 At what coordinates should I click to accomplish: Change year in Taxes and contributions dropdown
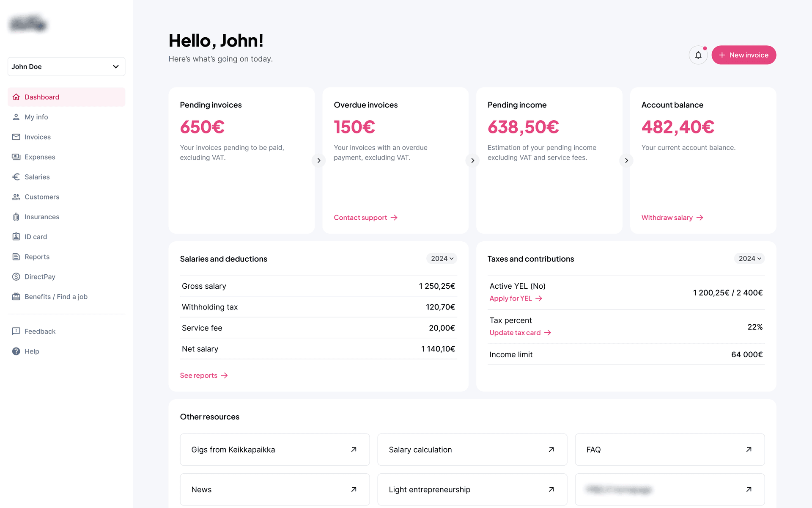click(x=749, y=258)
